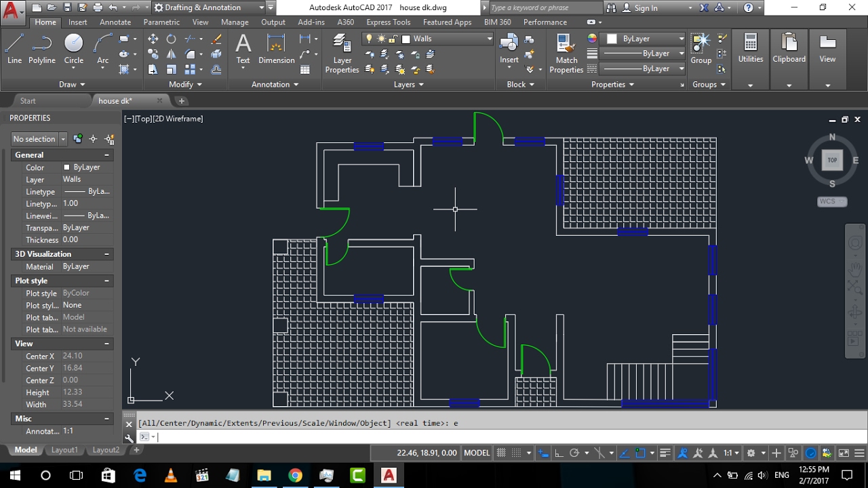The height and width of the screenshot is (488, 868).
Task: Open annotation scale 1:1 dropdown
Action: tap(732, 453)
